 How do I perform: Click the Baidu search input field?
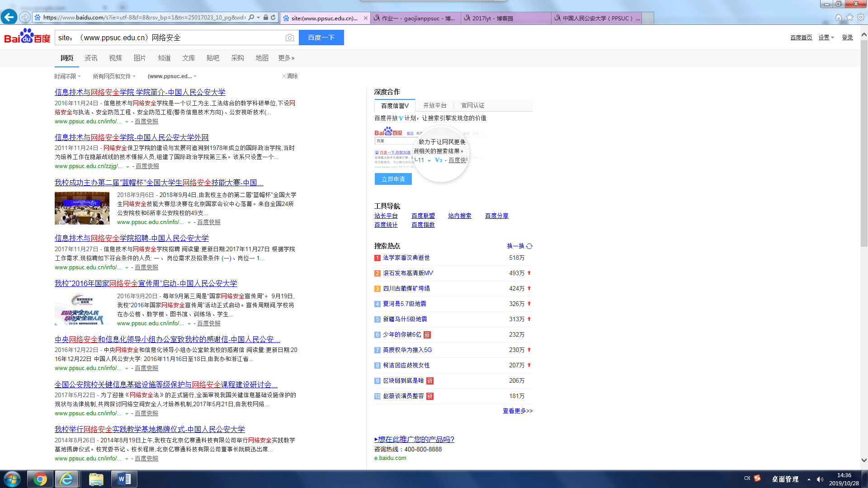click(x=170, y=38)
